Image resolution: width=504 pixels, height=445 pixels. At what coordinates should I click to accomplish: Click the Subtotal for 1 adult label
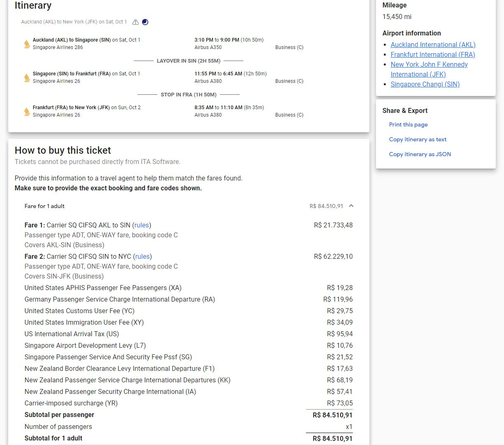click(x=53, y=438)
